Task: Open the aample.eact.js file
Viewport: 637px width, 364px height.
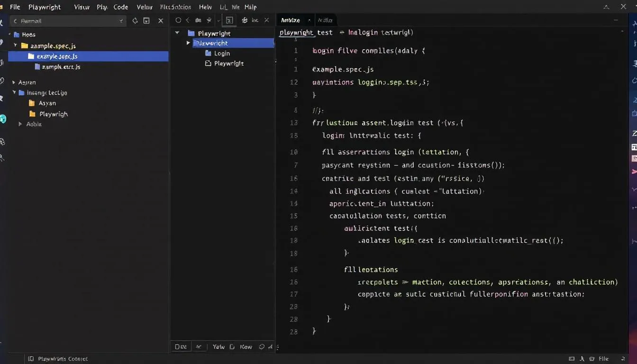Action: [x=57, y=67]
